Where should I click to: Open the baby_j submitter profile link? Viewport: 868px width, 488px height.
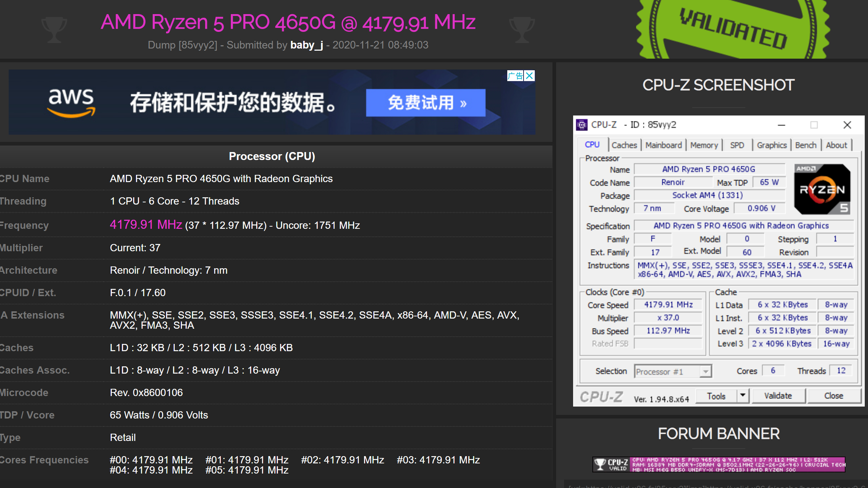click(x=306, y=45)
